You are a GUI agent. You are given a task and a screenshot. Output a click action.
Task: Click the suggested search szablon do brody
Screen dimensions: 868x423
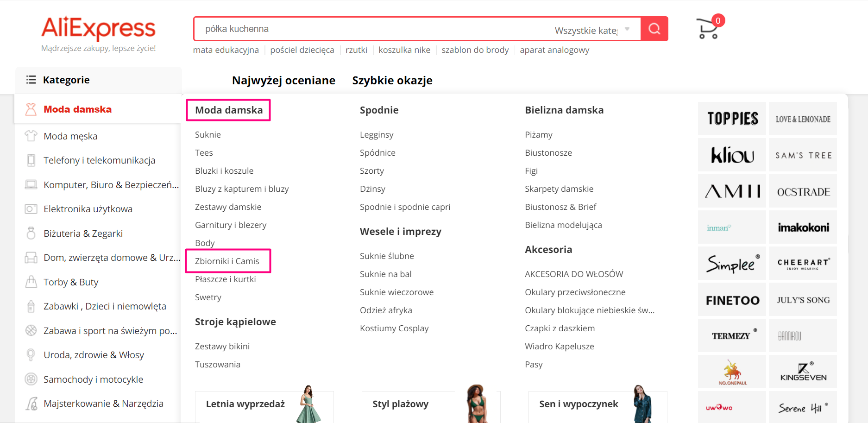[x=475, y=50]
